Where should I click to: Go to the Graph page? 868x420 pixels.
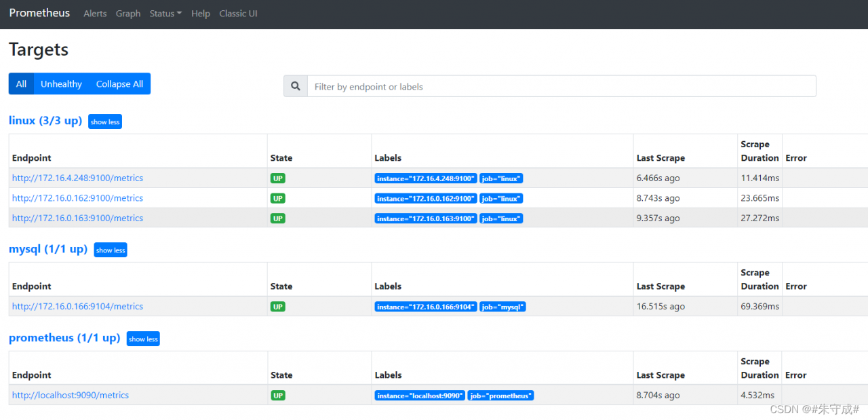point(128,14)
